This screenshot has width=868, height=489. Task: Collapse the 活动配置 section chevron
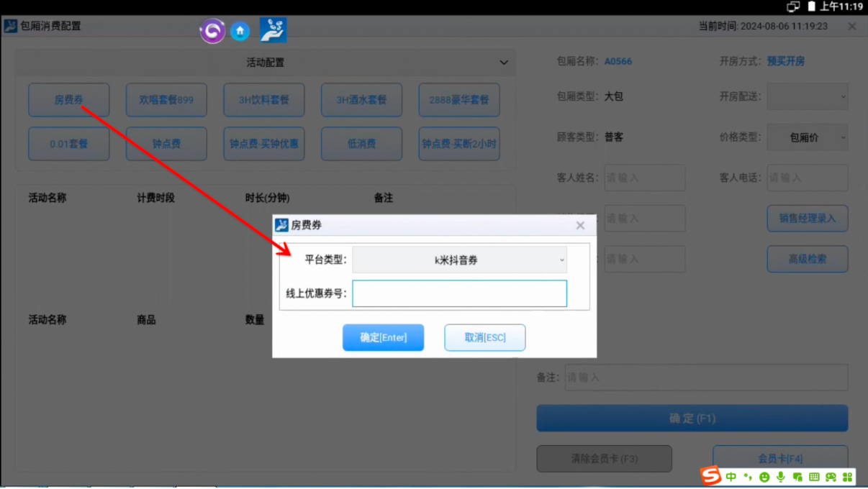tap(504, 63)
